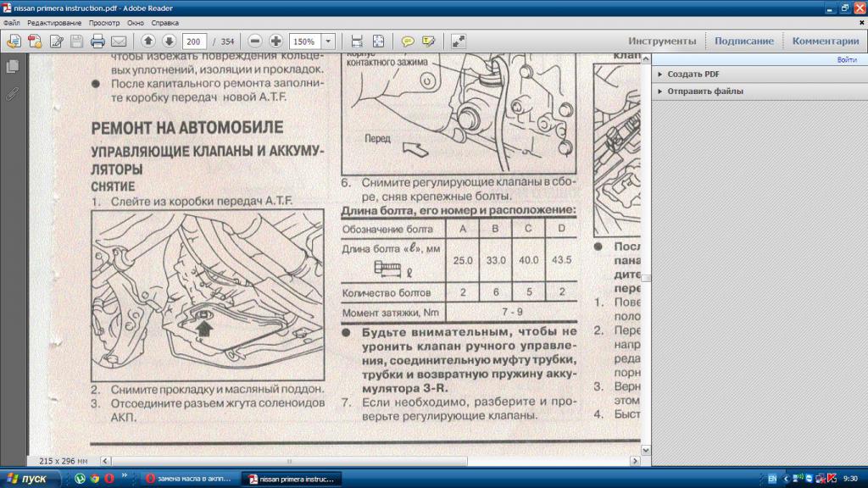Go to previous page with up arrow

coord(147,42)
